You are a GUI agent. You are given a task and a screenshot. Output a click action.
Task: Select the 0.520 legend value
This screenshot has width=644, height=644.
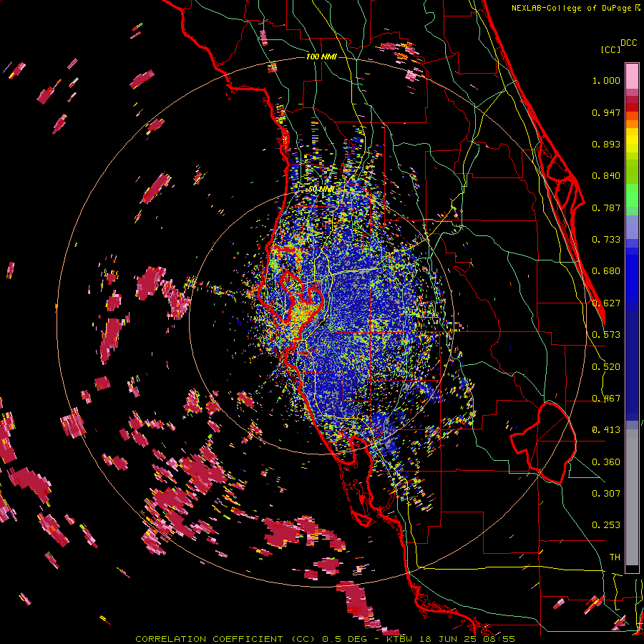tap(606, 367)
